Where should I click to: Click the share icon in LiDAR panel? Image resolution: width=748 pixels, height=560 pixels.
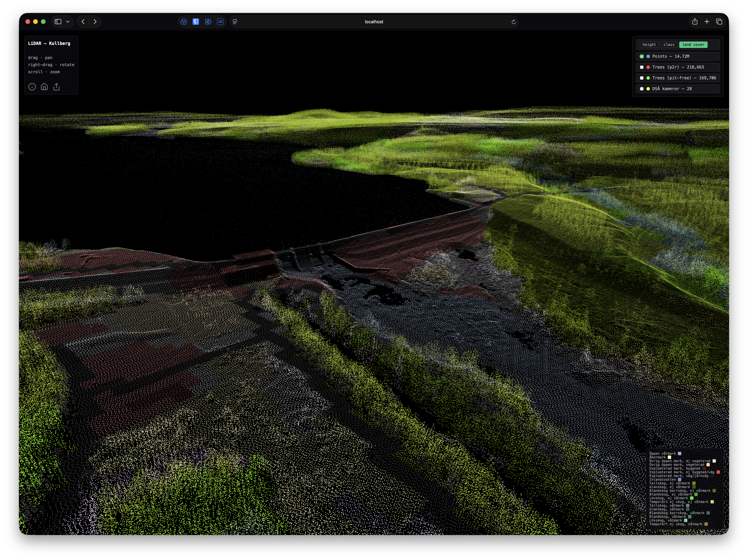point(56,87)
